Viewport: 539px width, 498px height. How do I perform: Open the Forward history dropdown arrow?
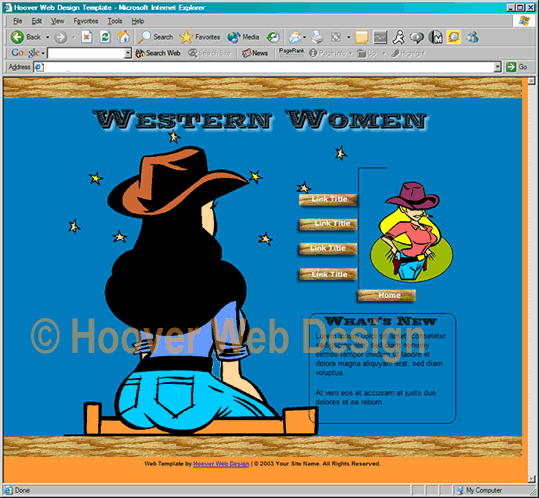[x=73, y=37]
